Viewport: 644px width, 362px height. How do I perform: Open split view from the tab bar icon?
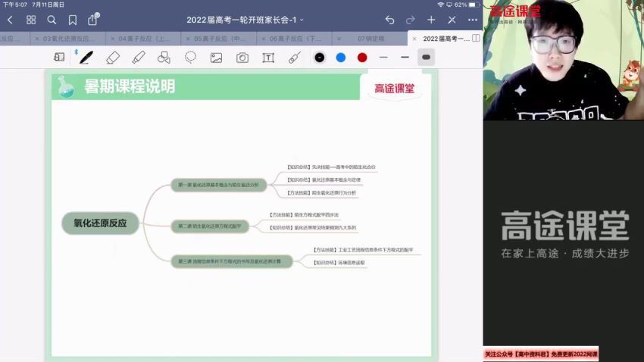tap(476, 38)
